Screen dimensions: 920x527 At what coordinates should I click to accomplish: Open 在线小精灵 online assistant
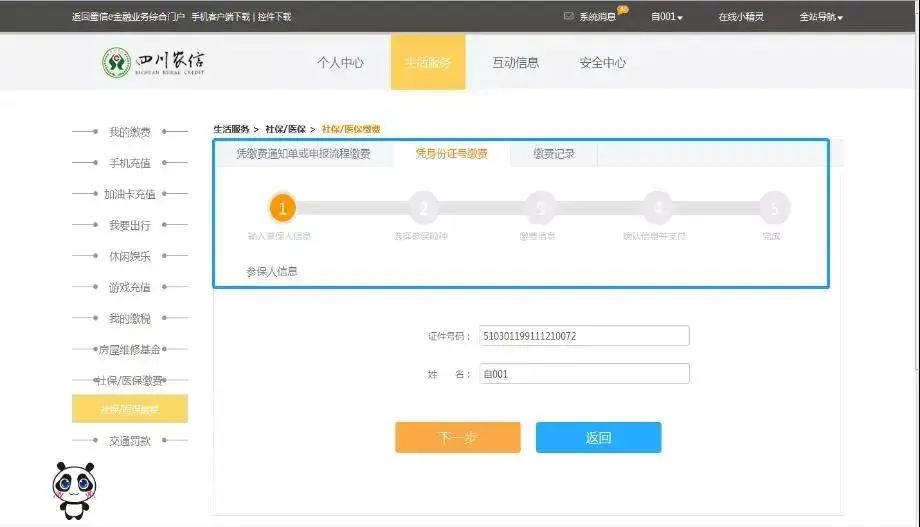click(x=740, y=17)
